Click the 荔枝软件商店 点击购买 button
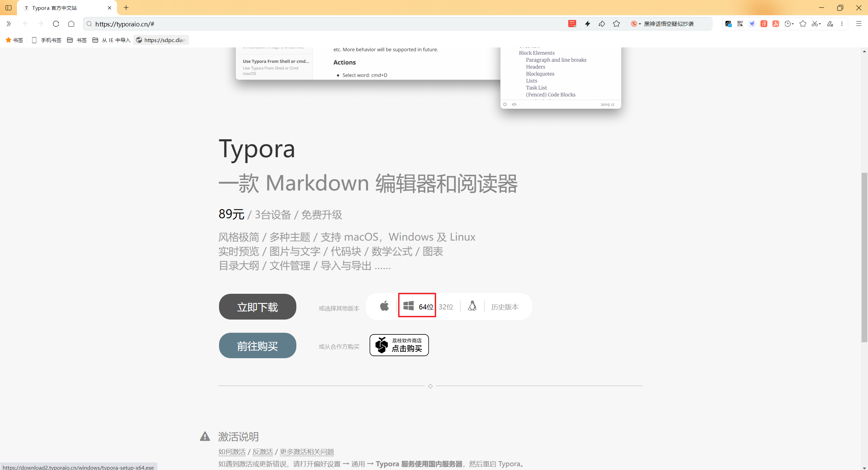The height and width of the screenshot is (470, 868). pos(399,345)
